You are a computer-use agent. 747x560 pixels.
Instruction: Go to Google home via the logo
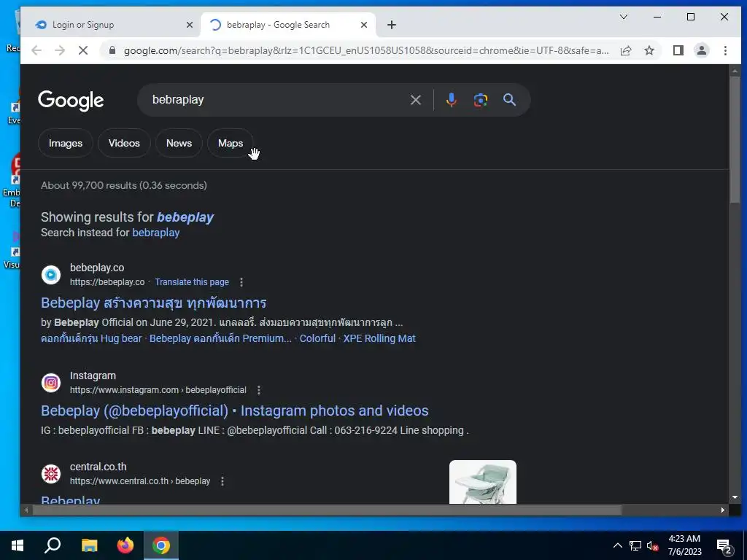point(71,101)
